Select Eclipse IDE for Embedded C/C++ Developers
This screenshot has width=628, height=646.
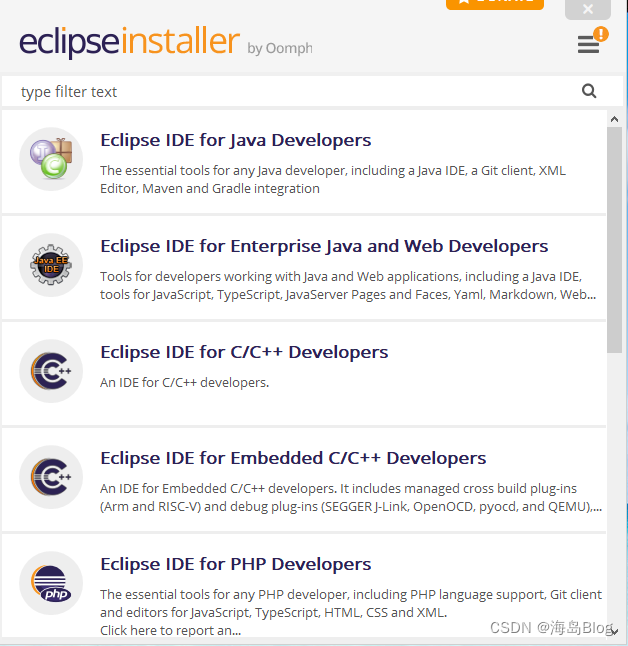[x=293, y=458]
